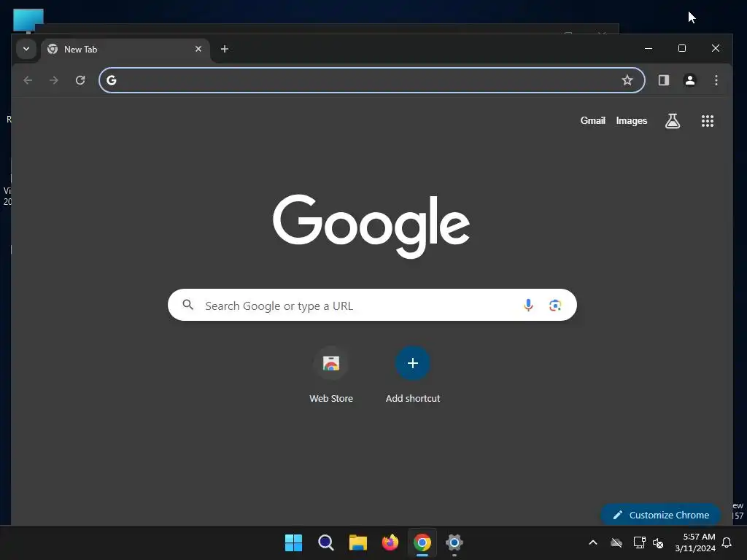The width and height of the screenshot is (747, 560).
Task: Select the New Tab tab
Action: [x=125, y=49]
